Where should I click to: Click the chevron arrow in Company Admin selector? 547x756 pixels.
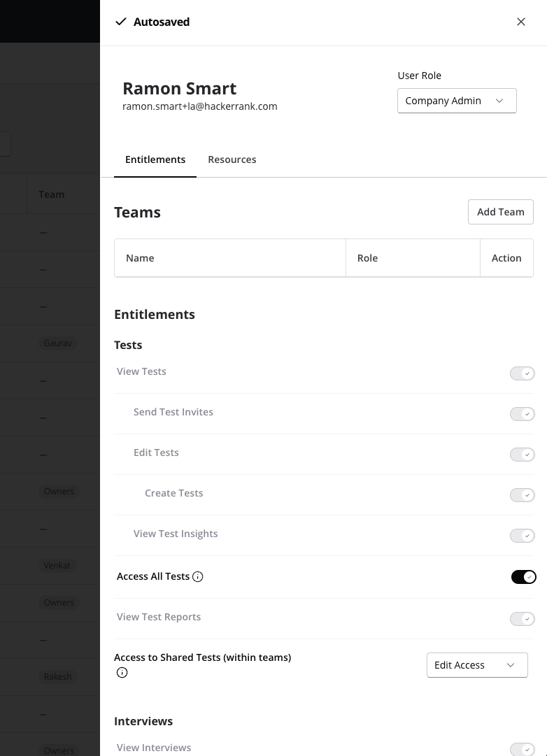tap(499, 101)
